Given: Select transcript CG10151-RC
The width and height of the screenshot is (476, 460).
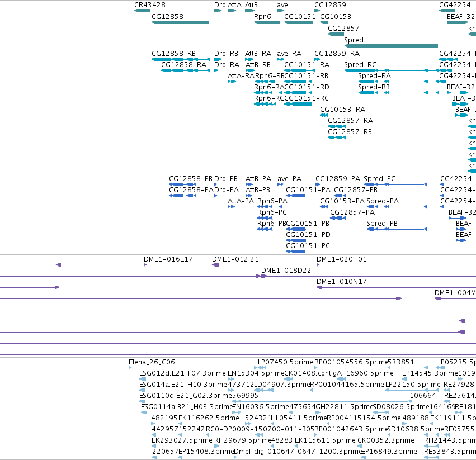Looking at the screenshot, I should (x=298, y=104).
